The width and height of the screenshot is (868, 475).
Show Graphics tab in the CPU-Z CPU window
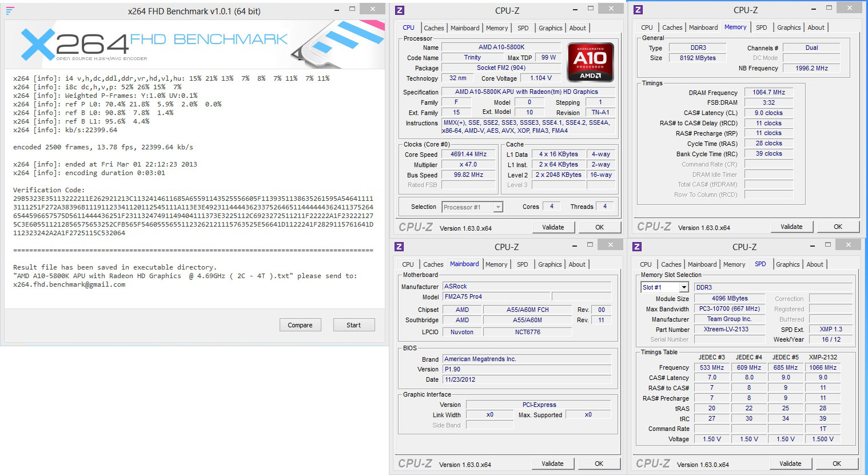[x=551, y=28]
